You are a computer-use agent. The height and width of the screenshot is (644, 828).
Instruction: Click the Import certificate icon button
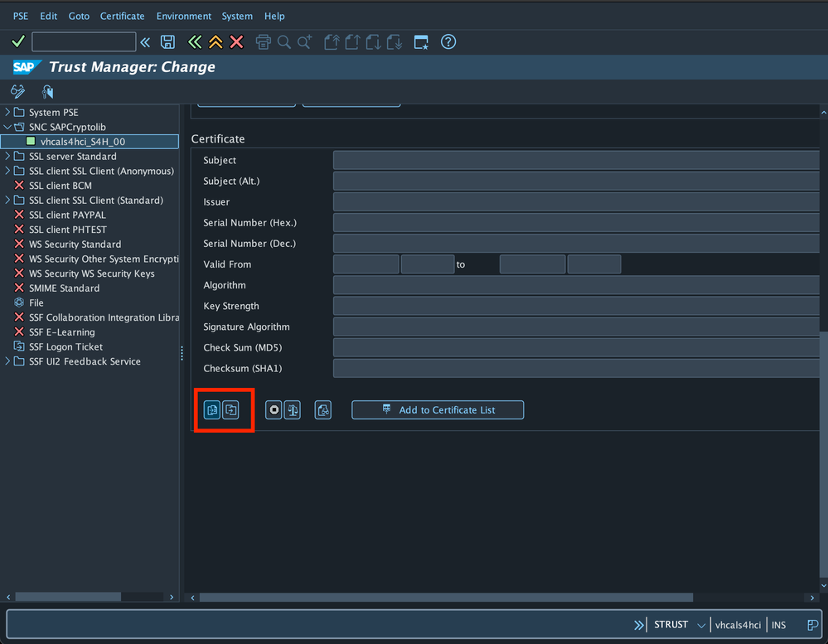click(x=212, y=410)
